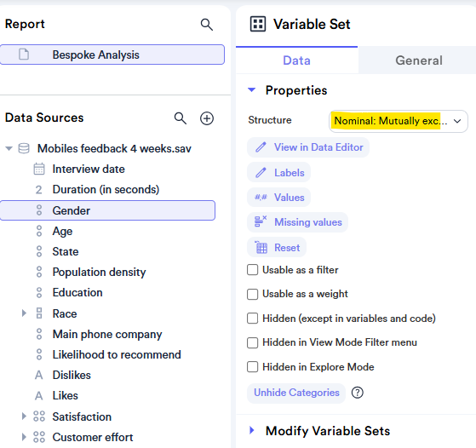This screenshot has height=448, width=476.
Task: Click the database icon for Mobiles feedback
Action: (24, 148)
